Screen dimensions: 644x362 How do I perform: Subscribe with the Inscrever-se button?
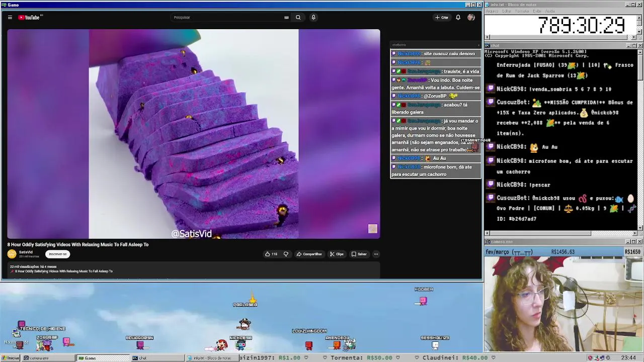tap(58, 254)
